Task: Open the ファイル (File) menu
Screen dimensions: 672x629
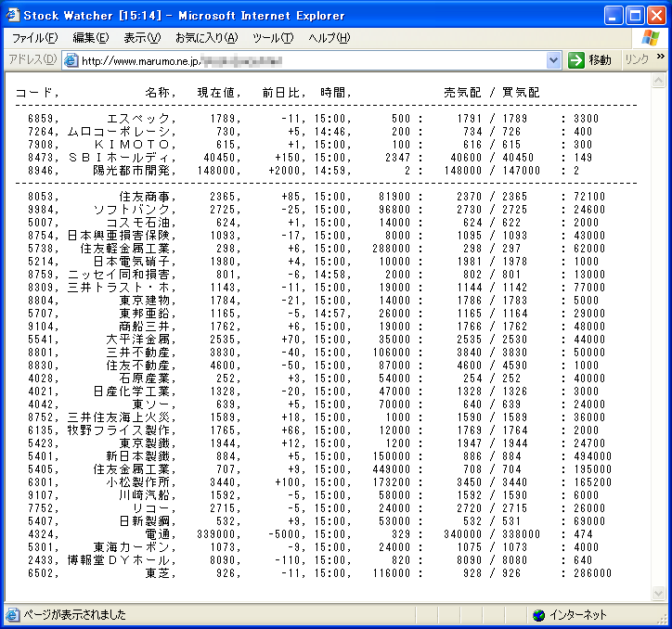Action: (x=34, y=38)
